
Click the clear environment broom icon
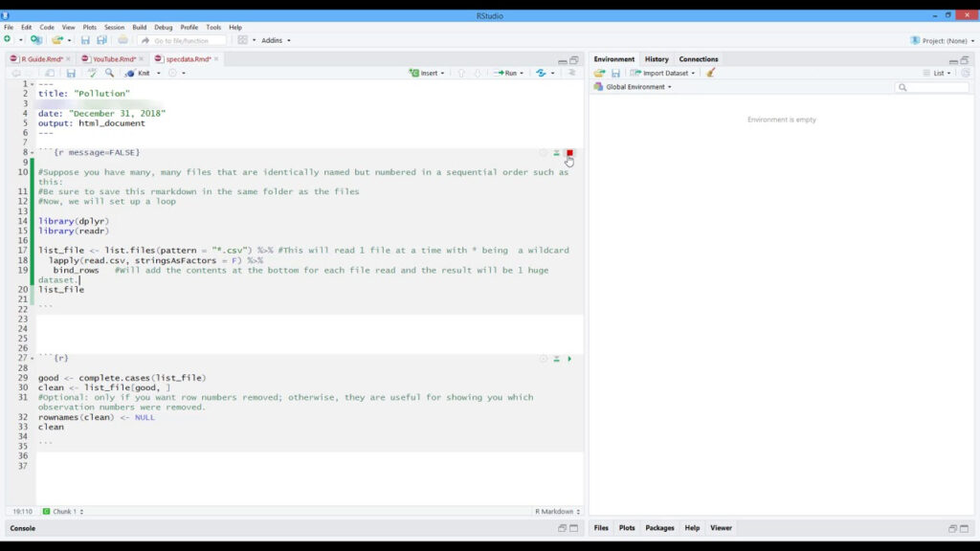[711, 73]
